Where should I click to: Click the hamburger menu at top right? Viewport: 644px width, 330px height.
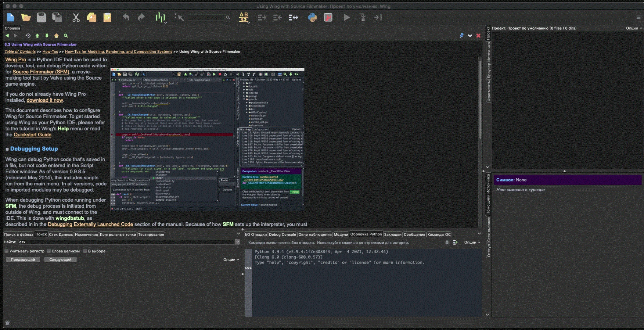point(639,17)
